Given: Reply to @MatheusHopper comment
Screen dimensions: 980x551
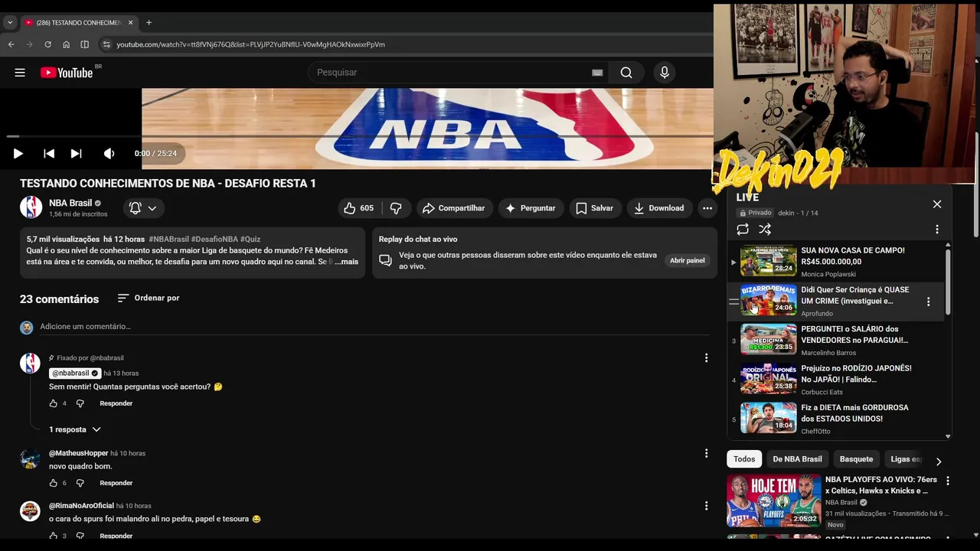Looking at the screenshot, I should click(x=116, y=483).
